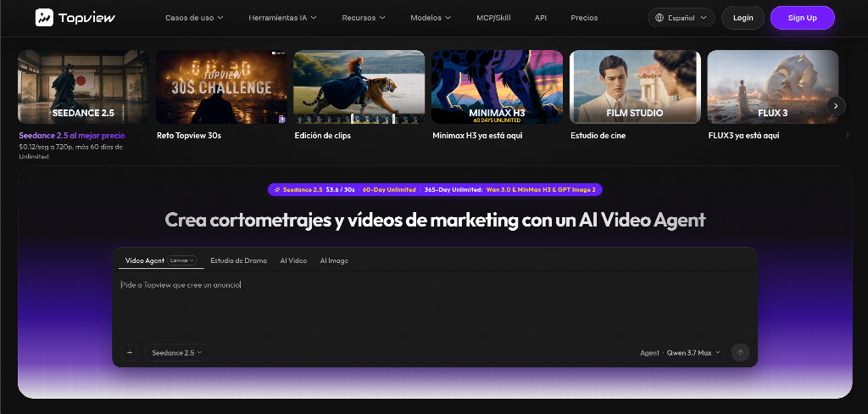Click the Topview logo icon

44,18
